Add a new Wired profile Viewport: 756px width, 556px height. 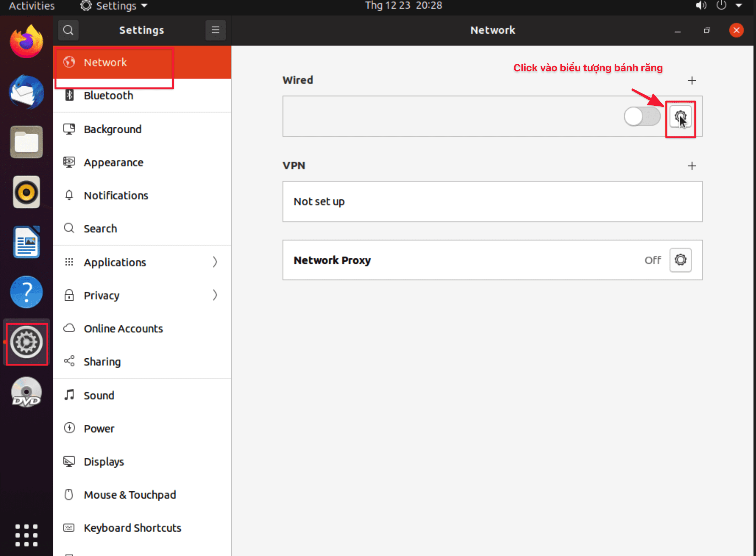coord(692,80)
